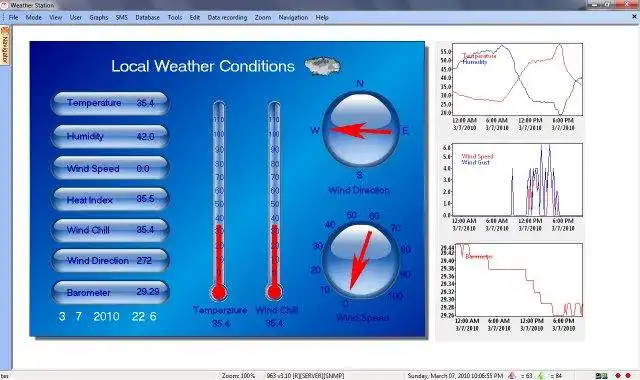Click the 'W' label on the compass
The height and width of the screenshot is (380, 640).
tap(315, 131)
